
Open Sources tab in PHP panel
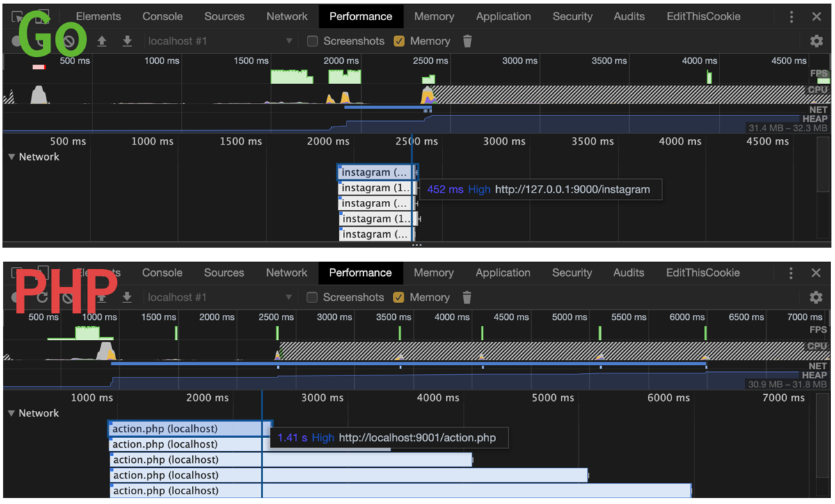[224, 273]
